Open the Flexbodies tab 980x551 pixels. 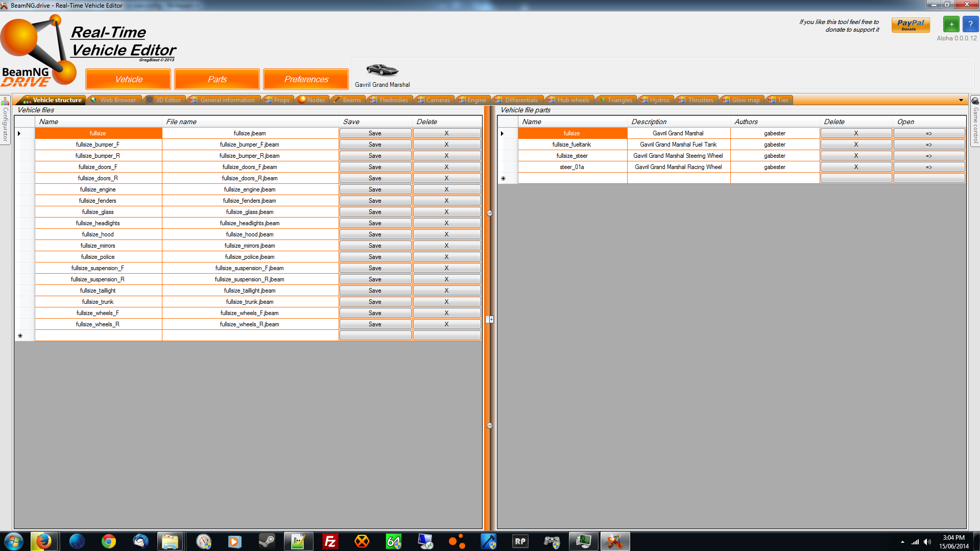click(x=390, y=100)
